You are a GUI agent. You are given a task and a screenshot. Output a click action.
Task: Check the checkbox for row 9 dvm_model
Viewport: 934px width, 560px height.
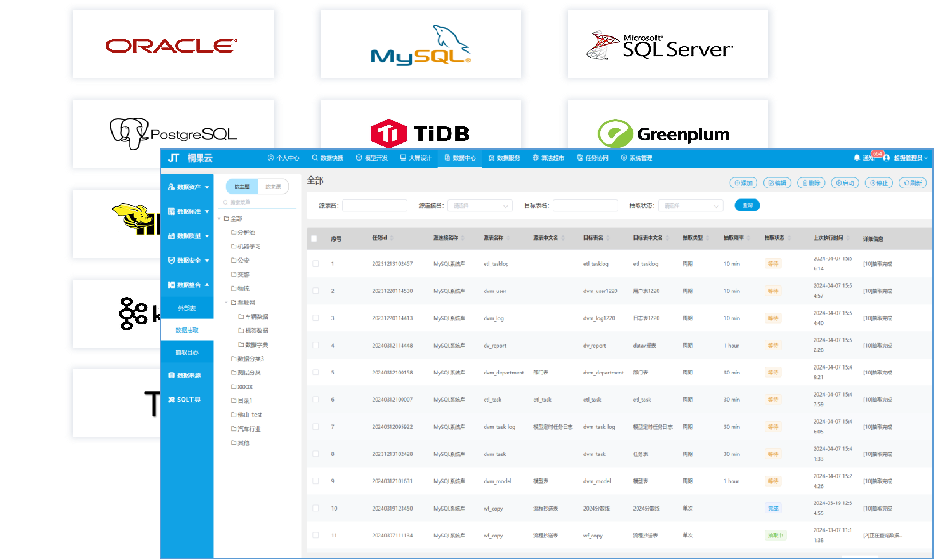316,481
